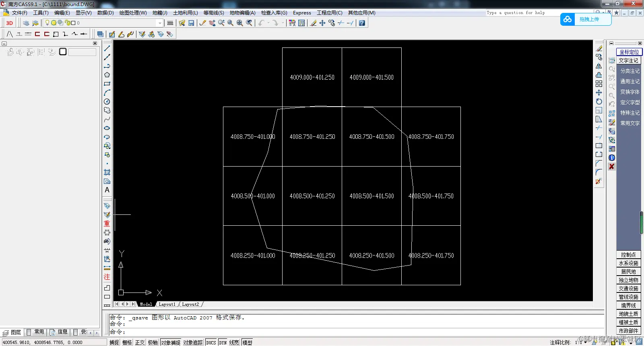Select the hatch tool in left toolbar
644x346 pixels.
coord(107,172)
